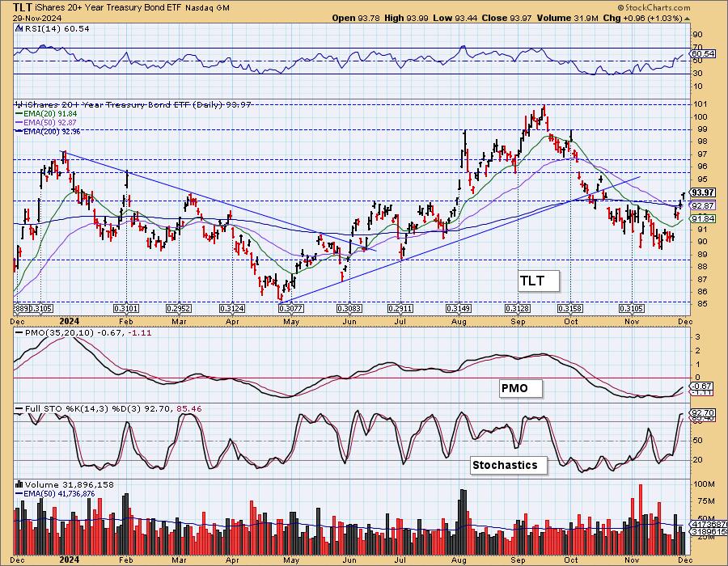Screen dimensions: 728x566
Task: Click the 29-Nov-2024 date label
Action: click(x=36, y=18)
